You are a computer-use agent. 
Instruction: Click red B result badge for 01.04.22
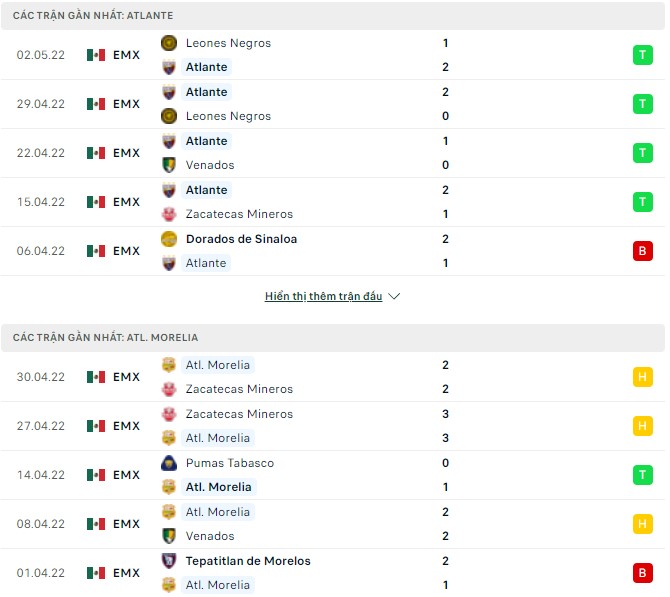pyautogui.click(x=642, y=573)
